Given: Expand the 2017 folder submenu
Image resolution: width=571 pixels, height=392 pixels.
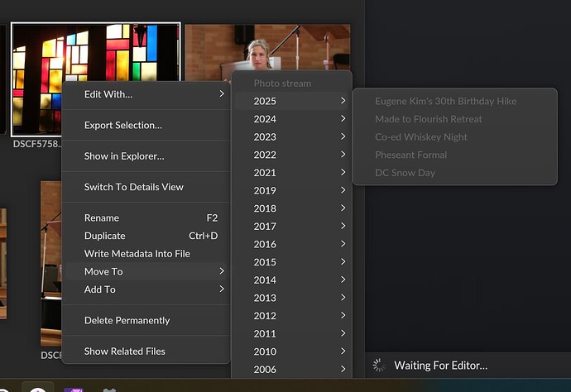Looking at the screenshot, I should click(291, 226).
